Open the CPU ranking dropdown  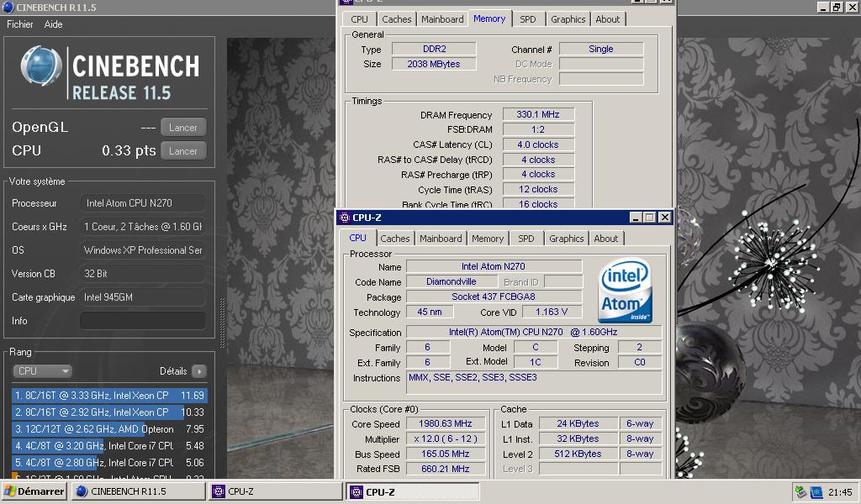click(x=42, y=371)
